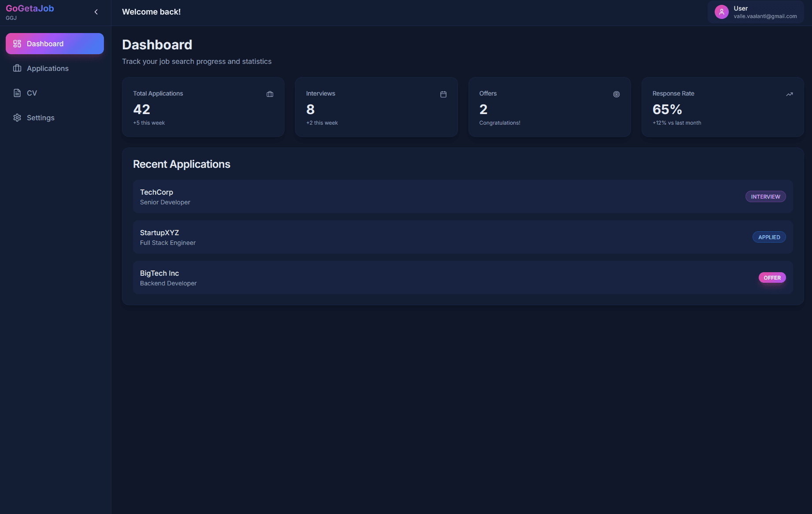
Task: Switch to the Applications section
Action: click(48, 68)
